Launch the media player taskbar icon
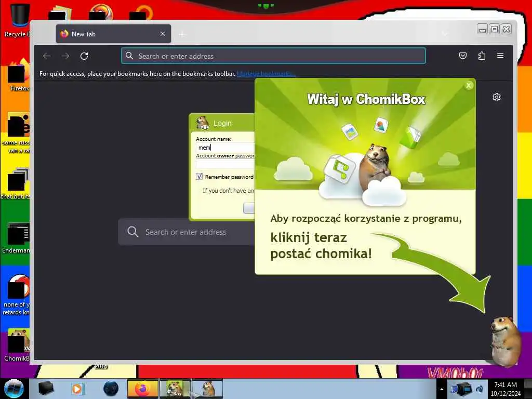 (78, 389)
